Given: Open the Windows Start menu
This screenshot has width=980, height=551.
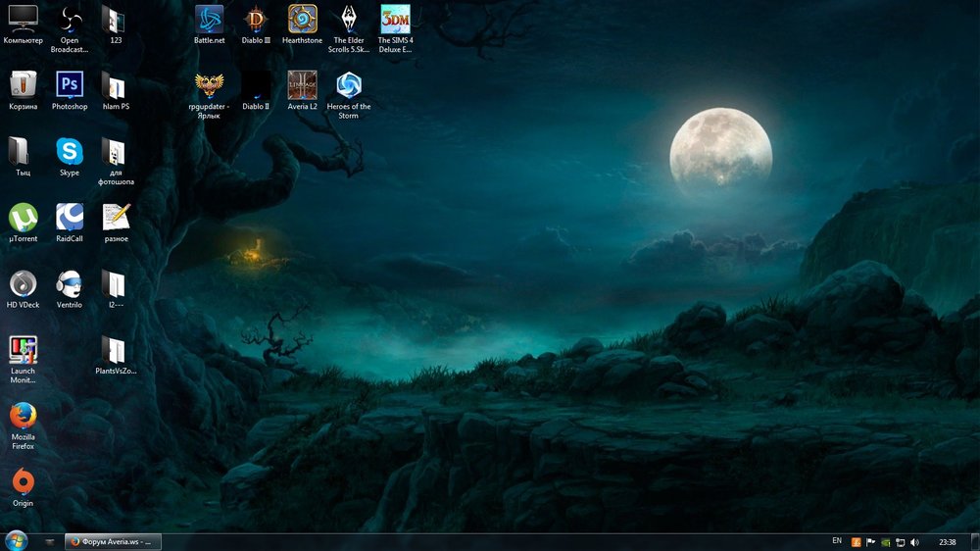Looking at the screenshot, I should point(16,540).
